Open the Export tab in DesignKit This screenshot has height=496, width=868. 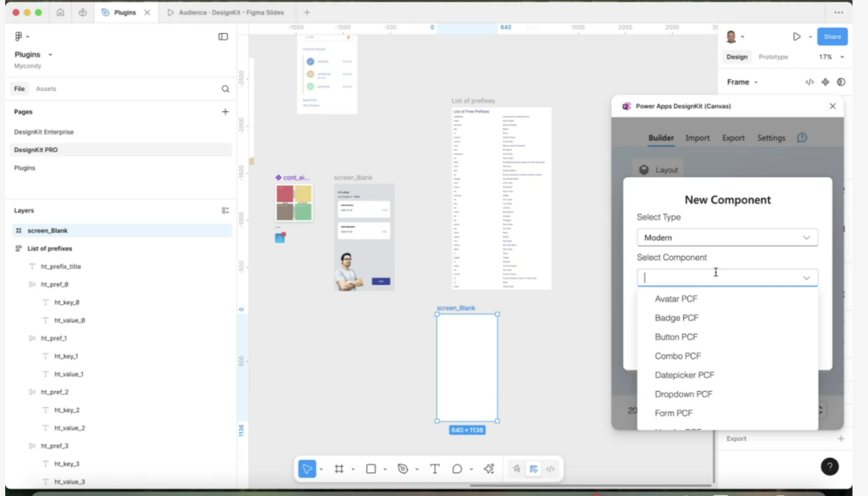tap(733, 138)
